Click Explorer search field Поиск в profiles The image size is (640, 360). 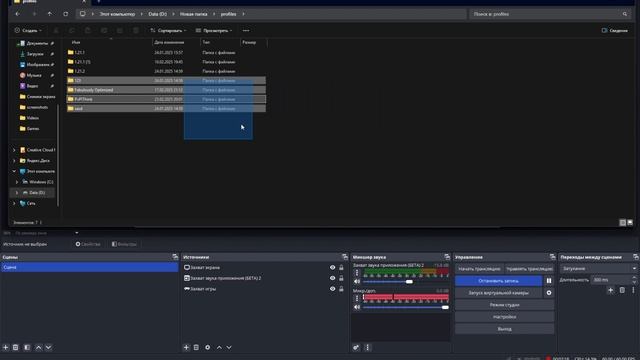point(549,14)
